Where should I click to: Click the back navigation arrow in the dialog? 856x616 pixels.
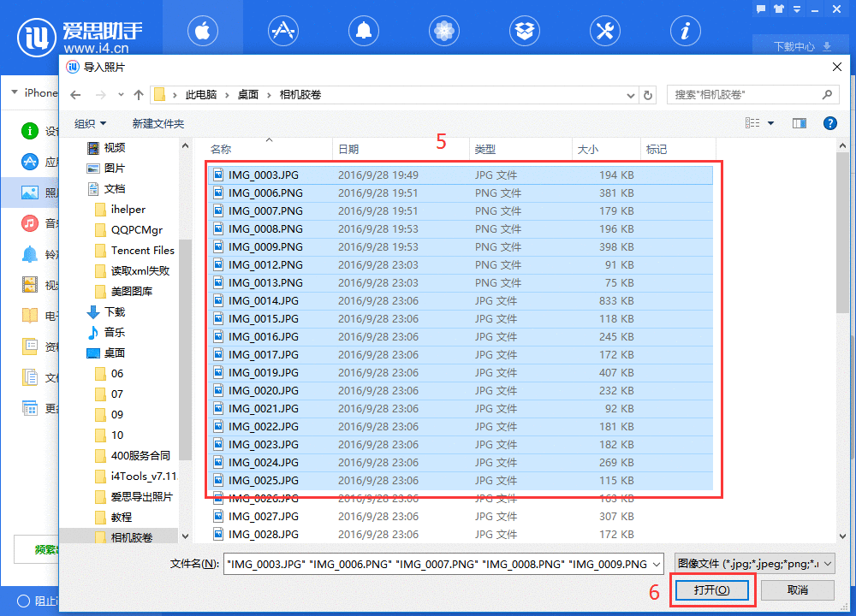(75, 95)
